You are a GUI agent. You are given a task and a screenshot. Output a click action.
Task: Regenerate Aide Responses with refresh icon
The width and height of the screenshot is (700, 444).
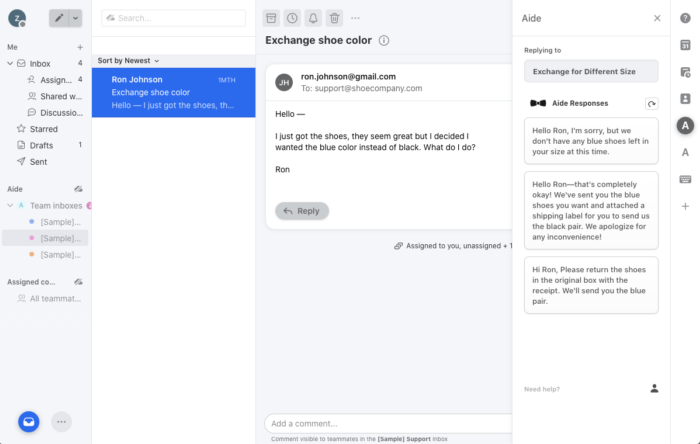point(652,104)
